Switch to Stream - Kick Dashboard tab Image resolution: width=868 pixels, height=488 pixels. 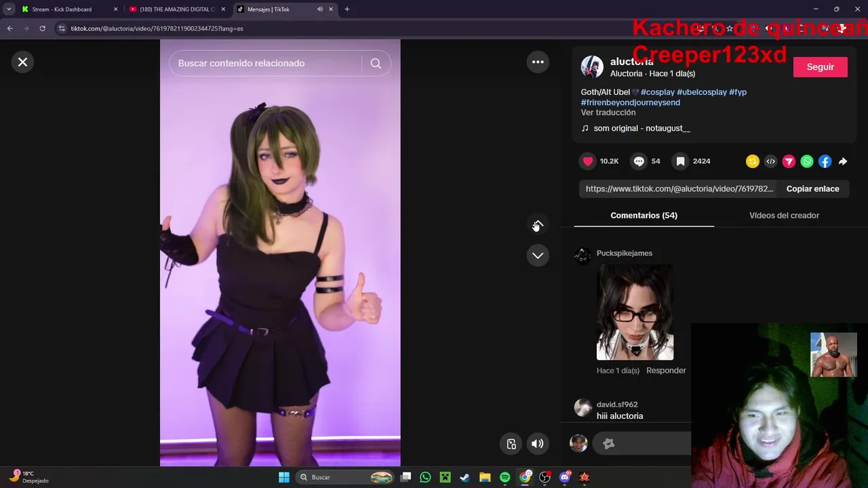(61, 9)
